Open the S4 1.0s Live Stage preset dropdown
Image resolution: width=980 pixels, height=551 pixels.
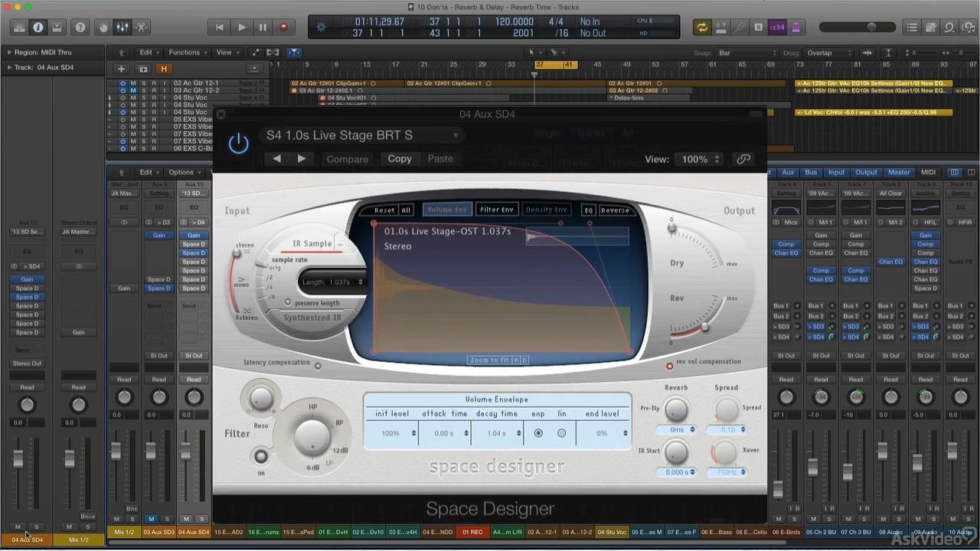coord(362,135)
